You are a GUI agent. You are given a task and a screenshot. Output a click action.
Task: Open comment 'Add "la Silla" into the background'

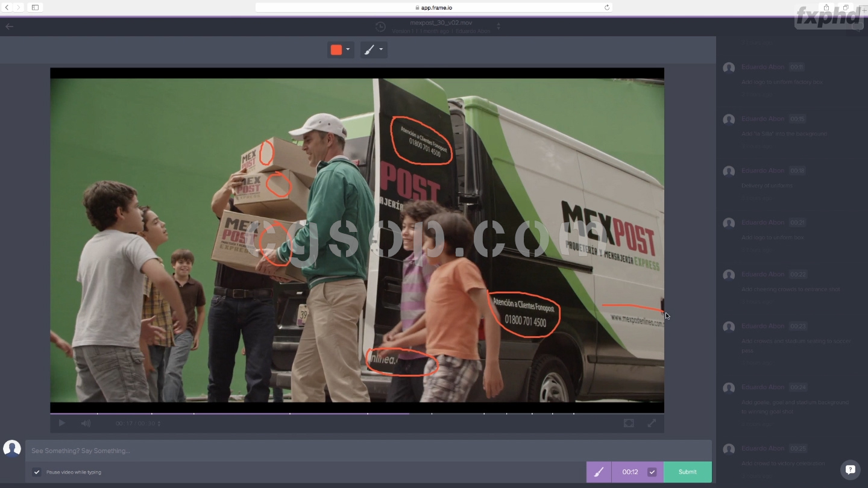tap(784, 134)
